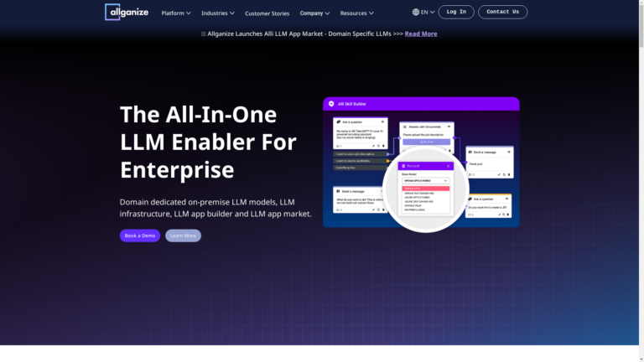
Task: Toggle eye icon on top Ask a question card
Action: tap(383, 122)
